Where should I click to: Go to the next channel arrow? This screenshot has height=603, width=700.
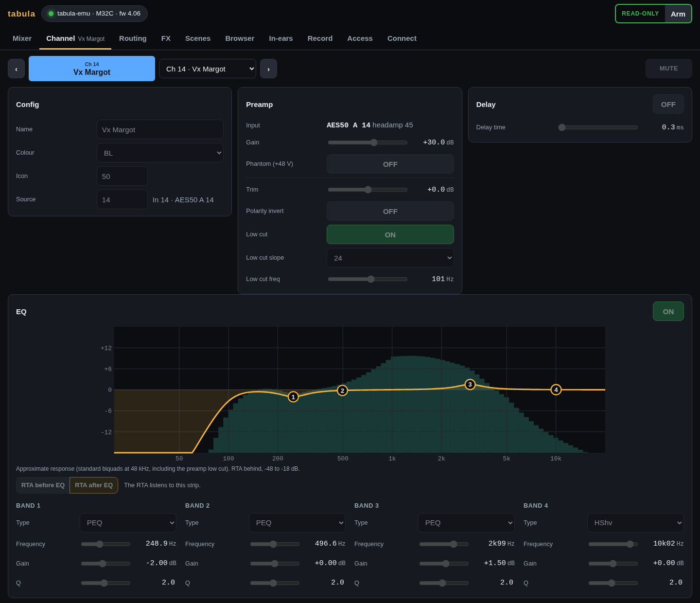tap(268, 69)
